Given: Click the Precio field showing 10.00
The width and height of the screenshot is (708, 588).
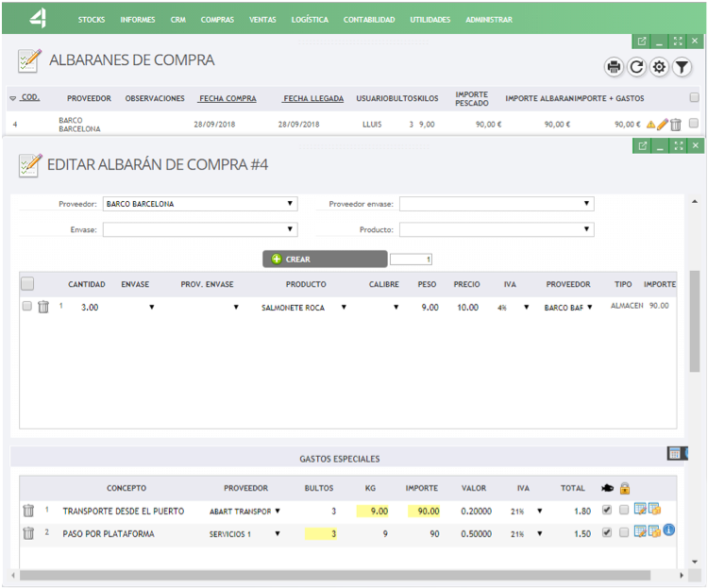Looking at the screenshot, I should [x=466, y=307].
